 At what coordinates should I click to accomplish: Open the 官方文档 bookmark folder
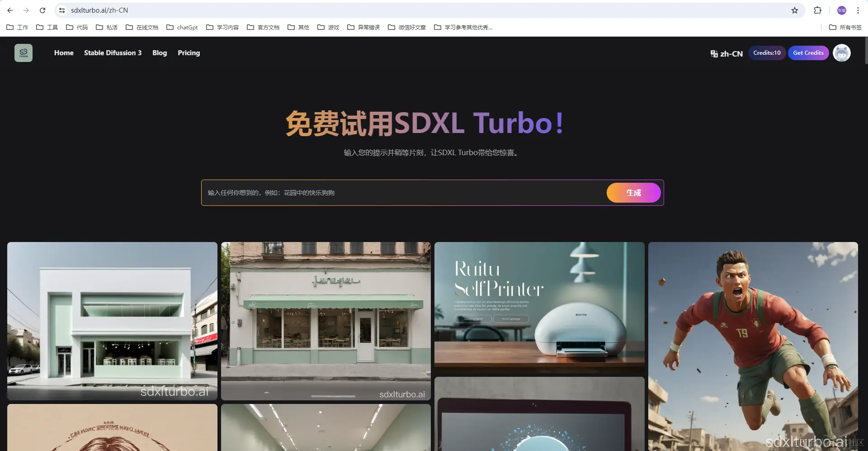[x=263, y=27]
